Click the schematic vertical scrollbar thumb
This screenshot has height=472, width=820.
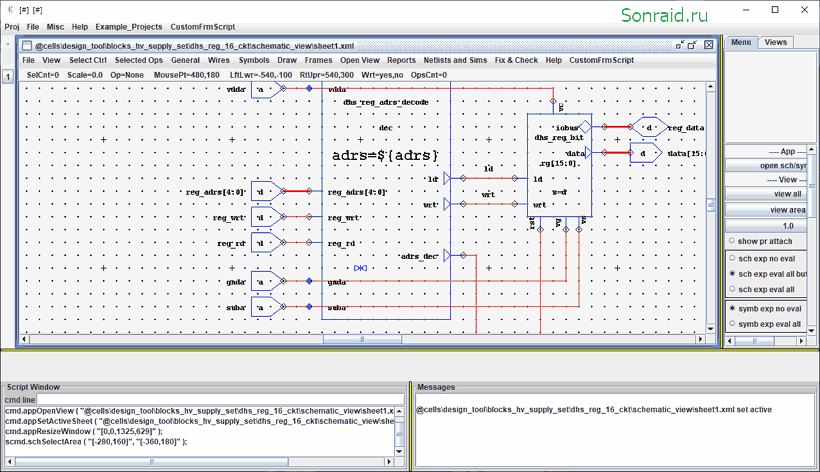click(x=710, y=205)
